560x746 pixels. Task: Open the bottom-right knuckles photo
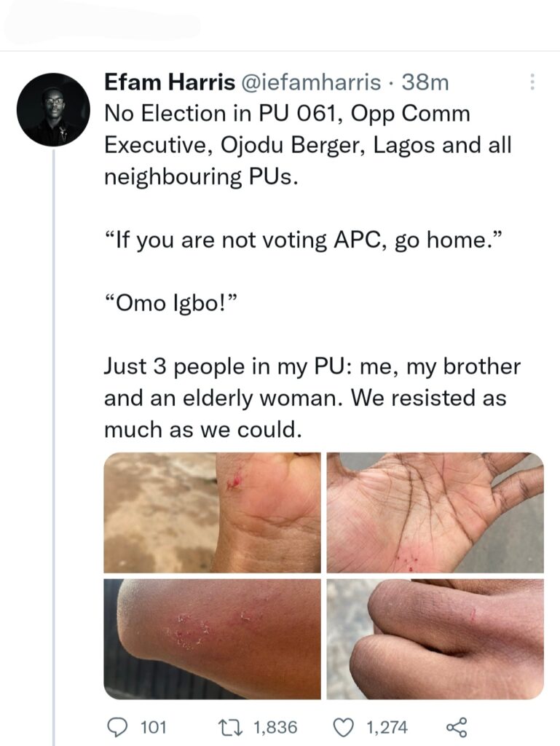pos(435,639)
